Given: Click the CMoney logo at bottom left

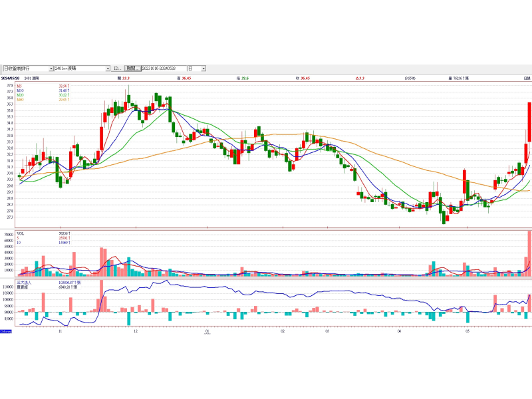Looking at the screenshot, I should click(x=5, y=331).
